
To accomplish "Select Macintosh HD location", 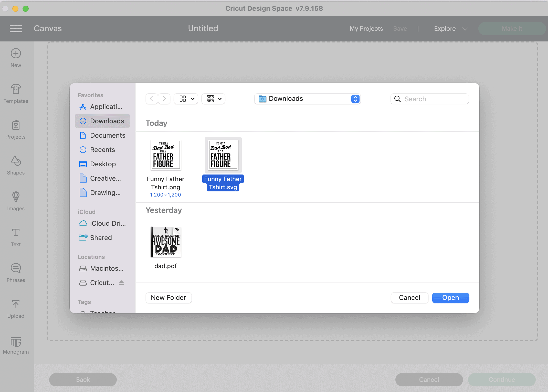I will click(x=102, y=268).
